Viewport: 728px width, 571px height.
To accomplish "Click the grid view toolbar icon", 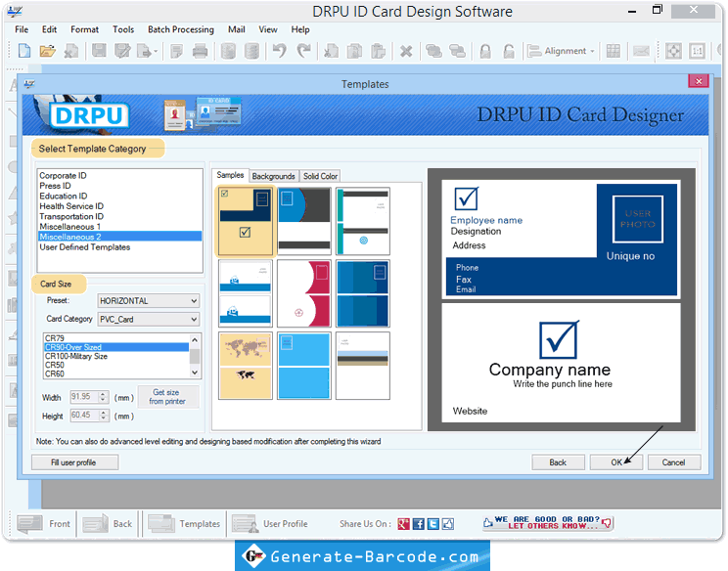I will [x=614, y=51].
